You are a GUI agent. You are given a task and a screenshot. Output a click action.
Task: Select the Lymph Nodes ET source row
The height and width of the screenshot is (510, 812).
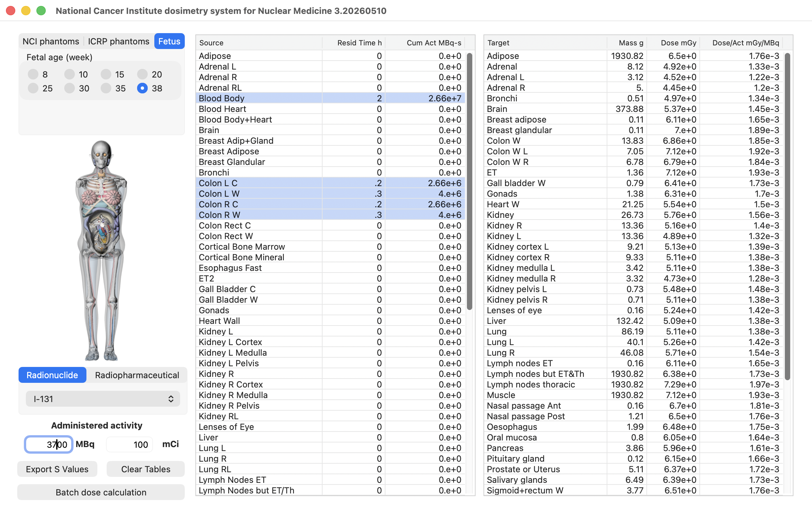[330, 480]
